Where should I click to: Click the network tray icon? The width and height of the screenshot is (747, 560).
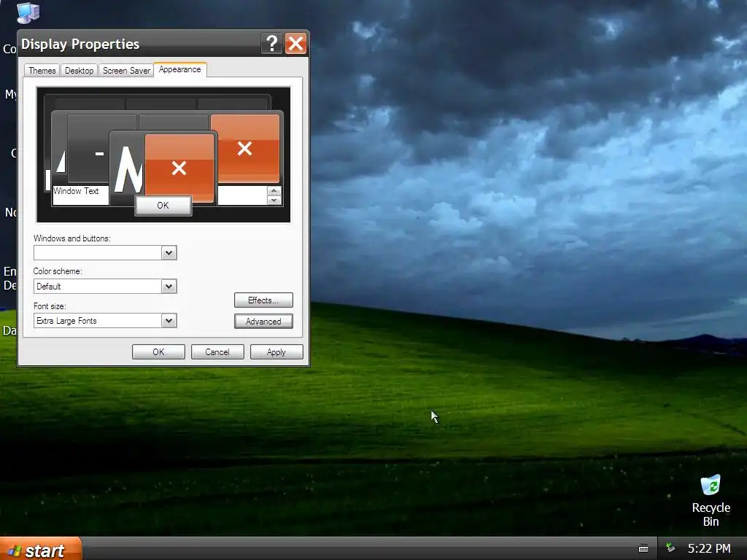[670, 548]
